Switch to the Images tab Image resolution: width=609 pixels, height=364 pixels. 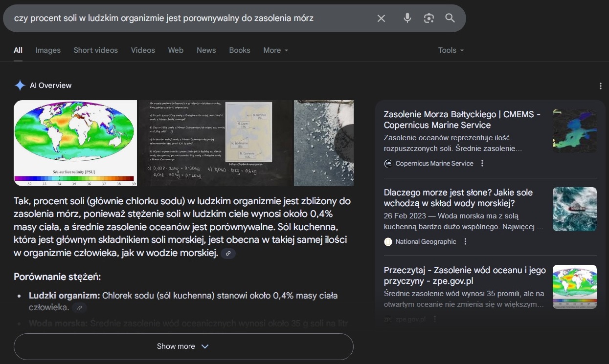pyautogui.click(x=47, y=50)
